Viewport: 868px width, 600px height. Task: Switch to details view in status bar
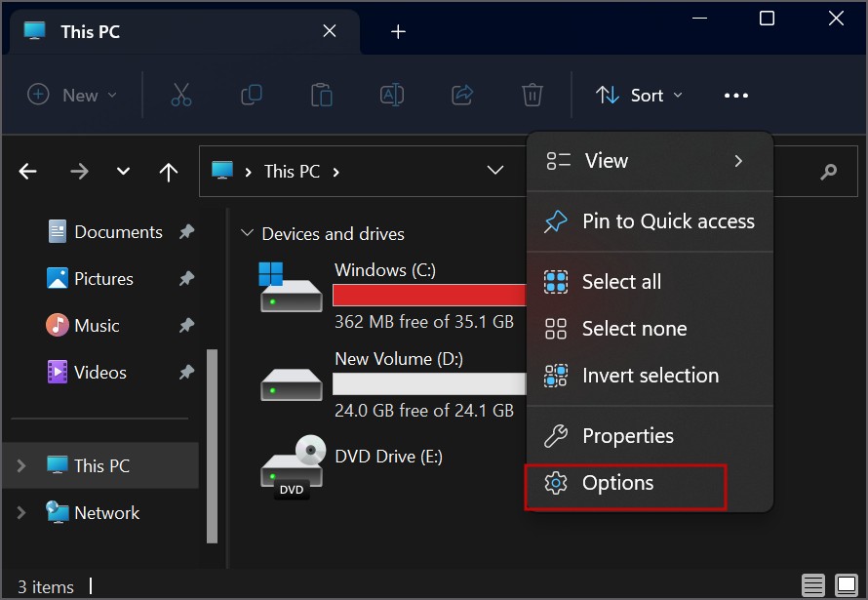[x=813, y=585]
